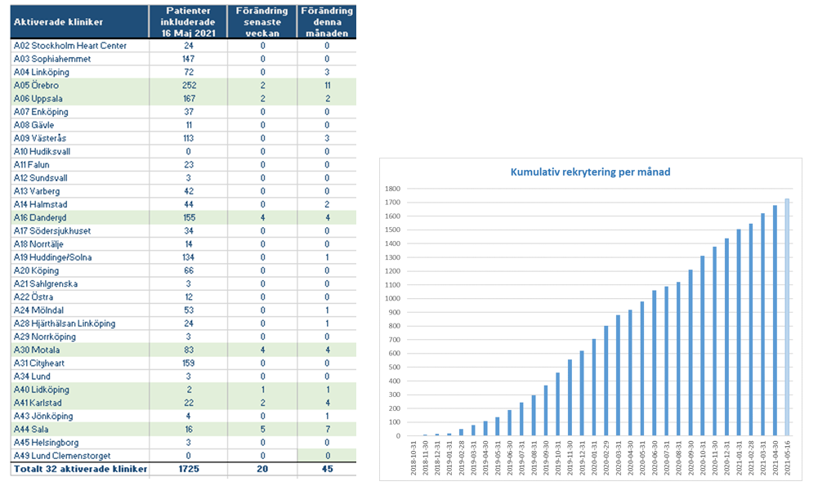
Task: Select row 'A02 Stockholm Heart Center'
Action: 183,46
